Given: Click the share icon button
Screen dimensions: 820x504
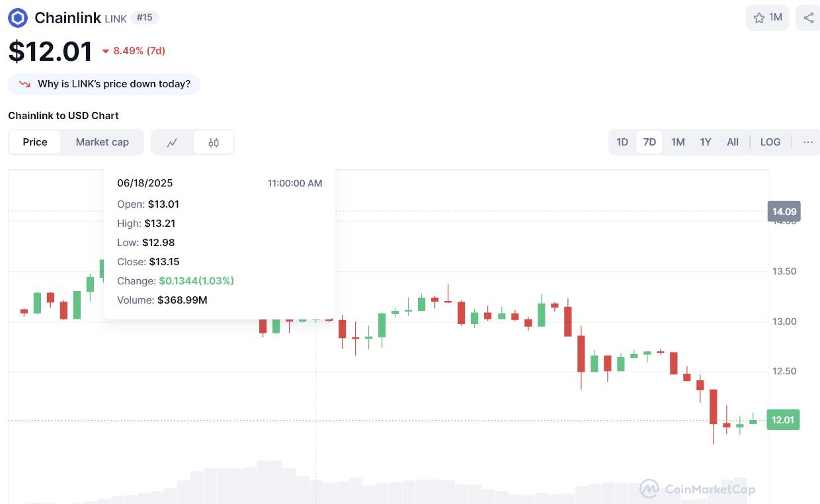Looking at the screenshot, I should [808, 18].
